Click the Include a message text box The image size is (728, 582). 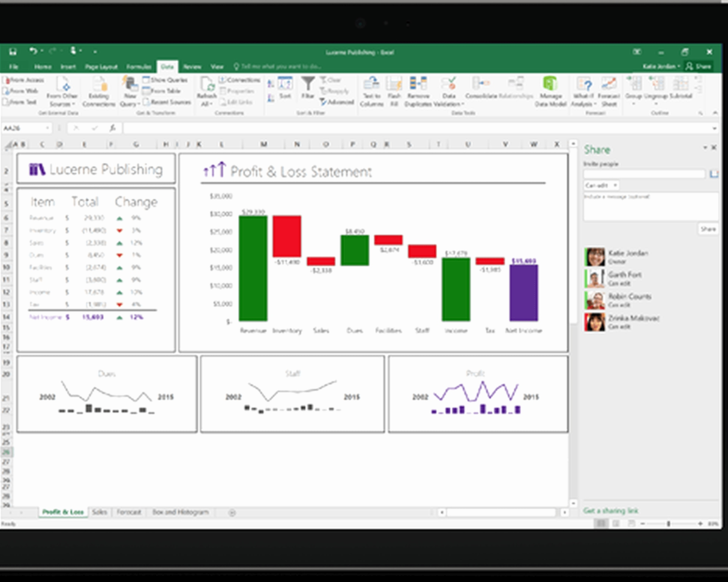[651, 206]
